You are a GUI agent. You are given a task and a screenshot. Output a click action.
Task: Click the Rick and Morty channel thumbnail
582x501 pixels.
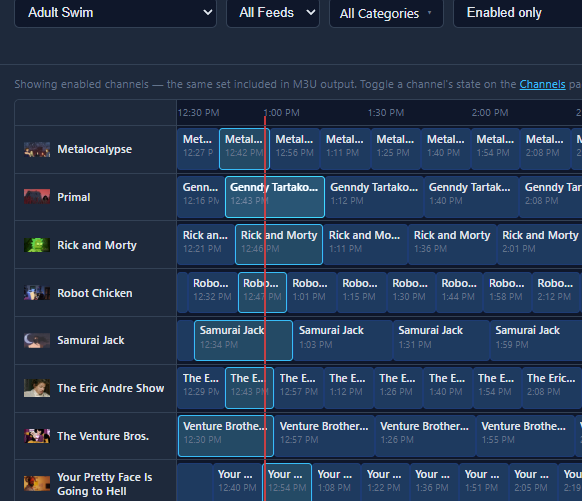click(37, 245)
